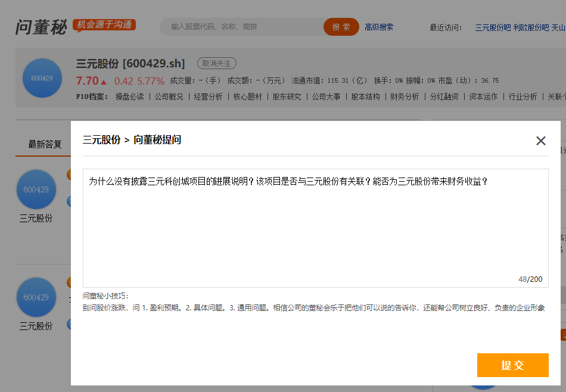This screenshot has width=566, height=392.
Task: Open 股本结构 F10 section
Action: pyautogui.click(x=365, y=97)
